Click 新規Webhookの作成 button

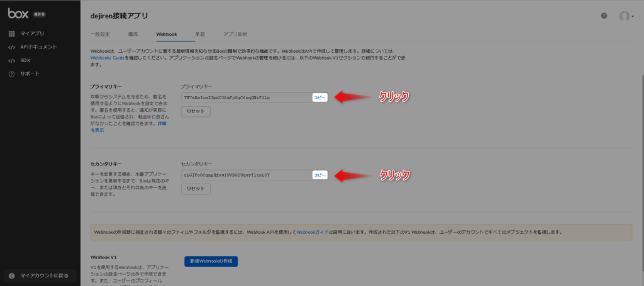point(211,261)
